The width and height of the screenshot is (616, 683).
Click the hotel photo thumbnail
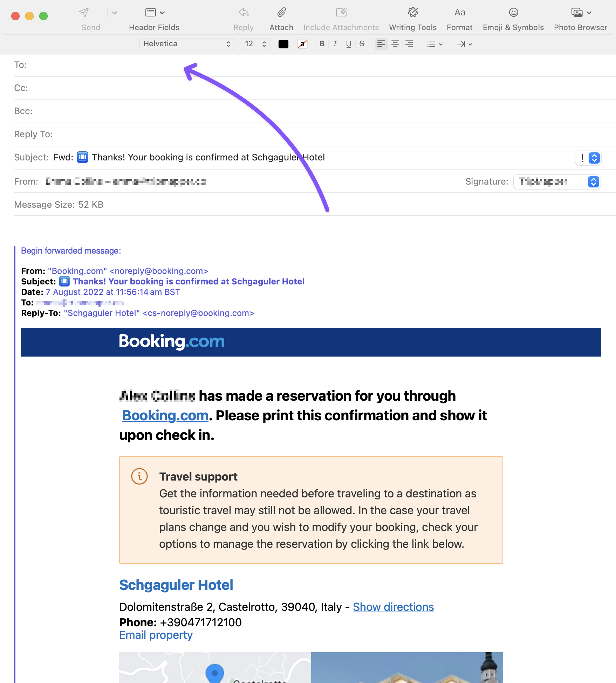[407, 668]
